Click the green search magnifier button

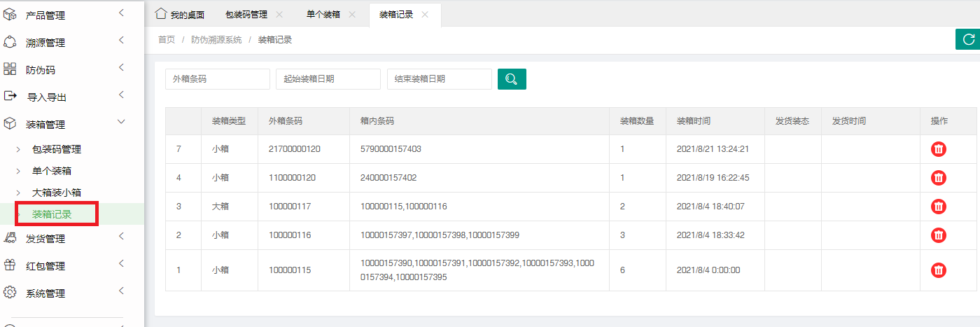click(x=512, y=79)
